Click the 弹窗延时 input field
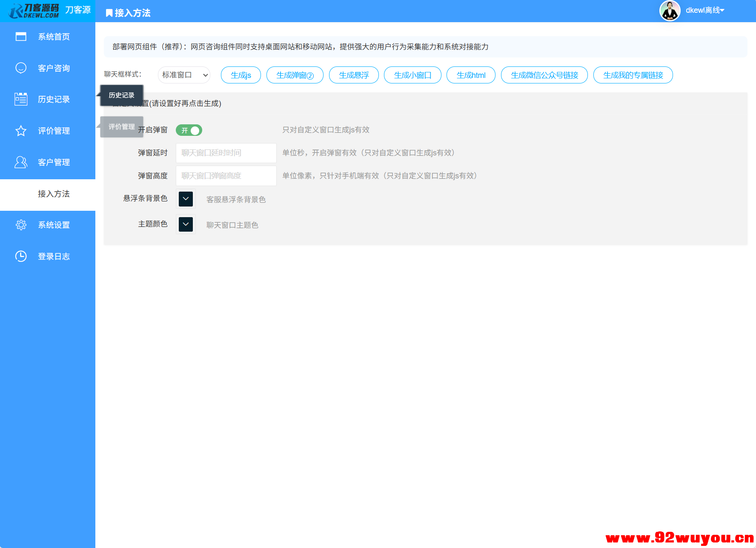The height and width of the screenshot is (548, 756). point(226,153)
